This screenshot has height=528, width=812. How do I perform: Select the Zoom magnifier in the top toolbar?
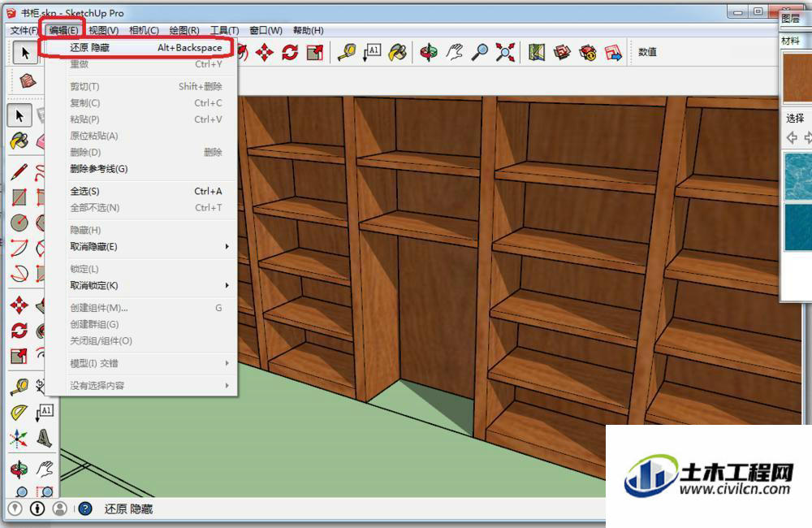pyautogui.click(x=480, y=52)
